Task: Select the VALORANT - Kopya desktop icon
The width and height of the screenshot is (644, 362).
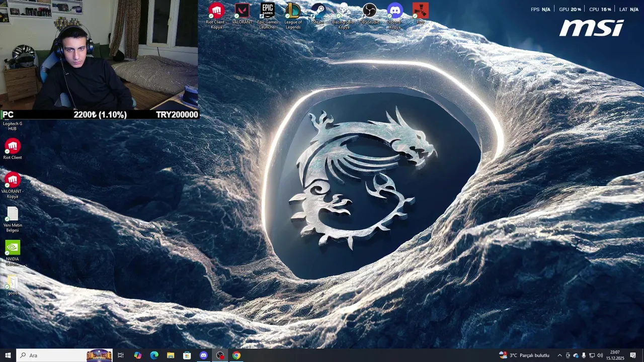Action: click(13, 185)
